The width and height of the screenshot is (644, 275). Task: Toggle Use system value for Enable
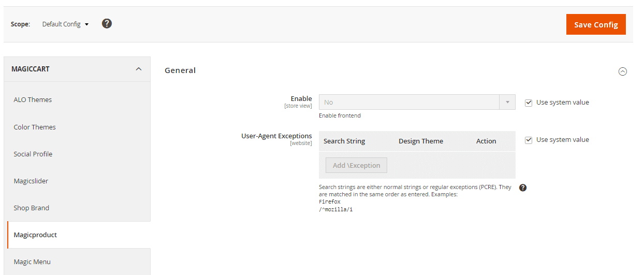click(529, 103)
